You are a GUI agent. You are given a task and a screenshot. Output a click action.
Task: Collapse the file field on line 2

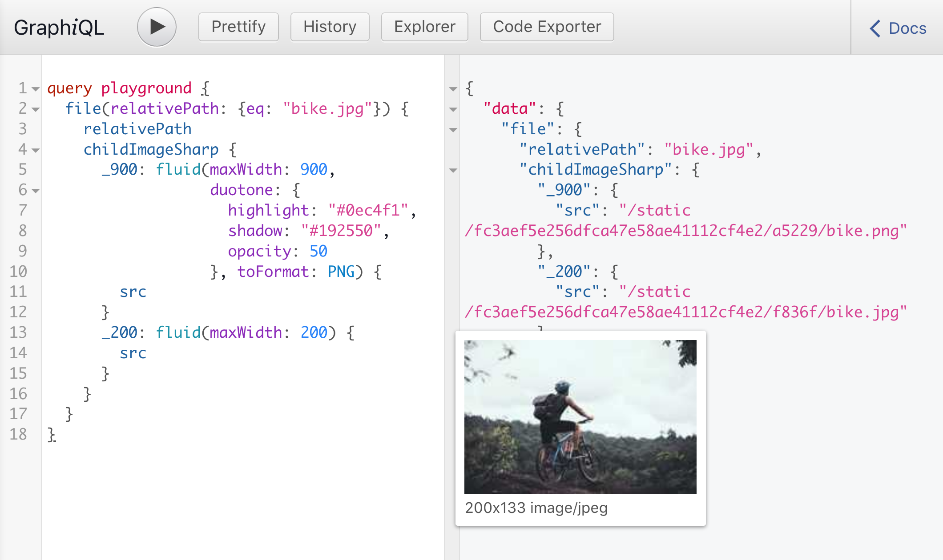pos(36,109)
